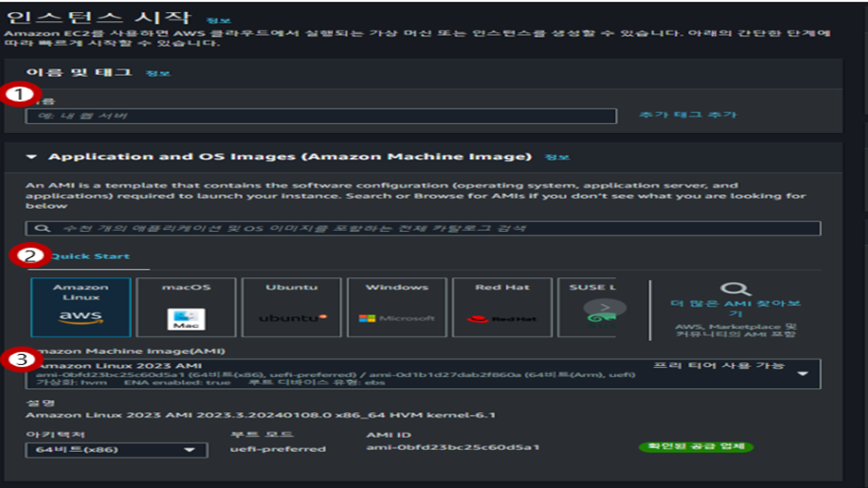868x488 pixels.
Task: Click the search icon in the AMI catalog field
Action: (x=42, y=228)
